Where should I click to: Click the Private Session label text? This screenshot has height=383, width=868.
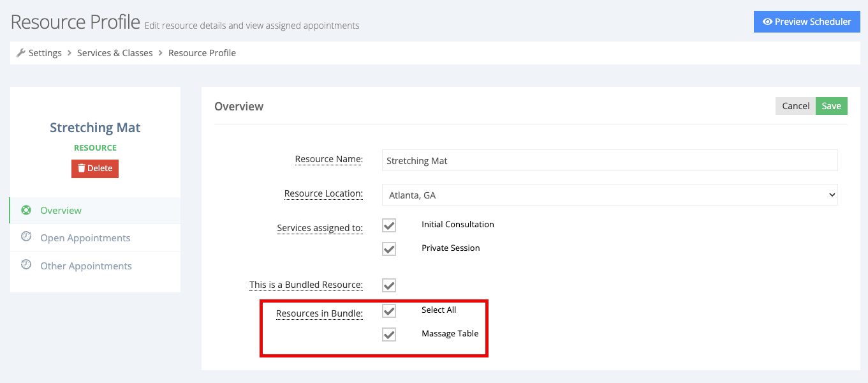(451, 248)
